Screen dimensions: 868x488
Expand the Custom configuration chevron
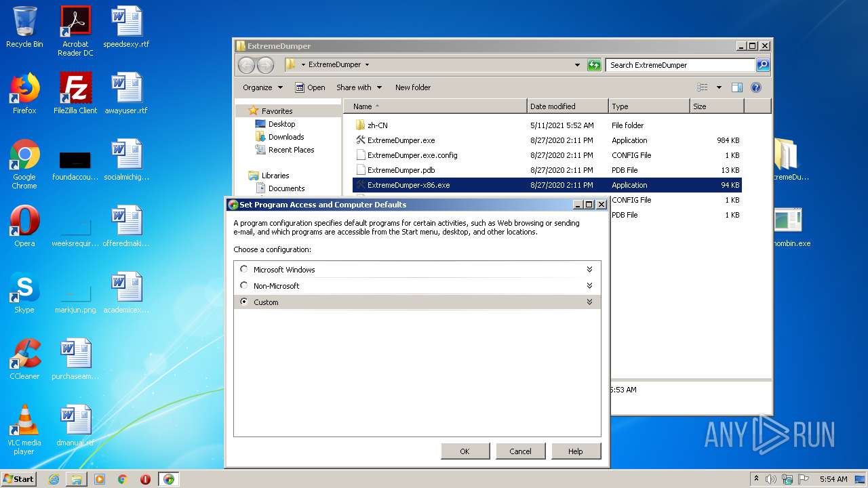(589, 302)
